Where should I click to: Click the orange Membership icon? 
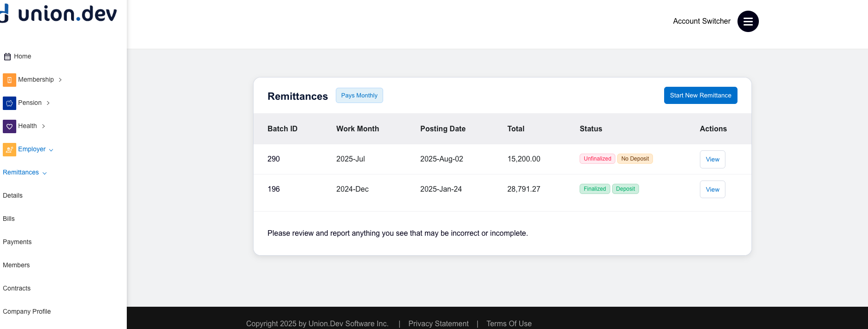(x=9, y=80)
